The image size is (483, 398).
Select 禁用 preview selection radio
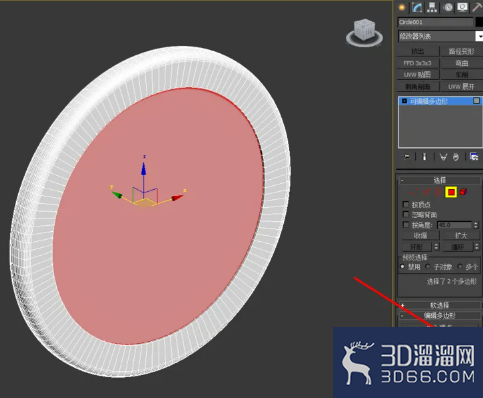(402, 266)
